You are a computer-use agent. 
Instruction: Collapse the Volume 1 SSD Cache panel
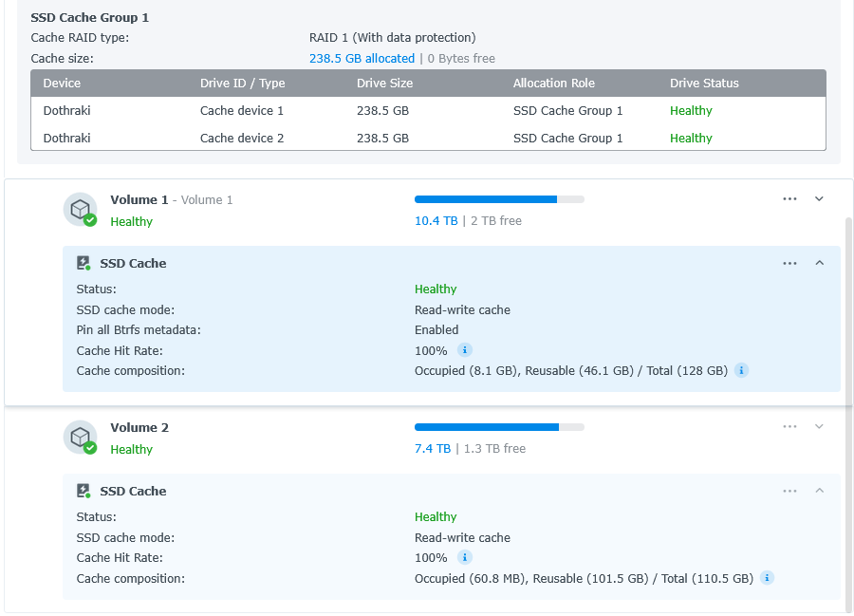820,263
